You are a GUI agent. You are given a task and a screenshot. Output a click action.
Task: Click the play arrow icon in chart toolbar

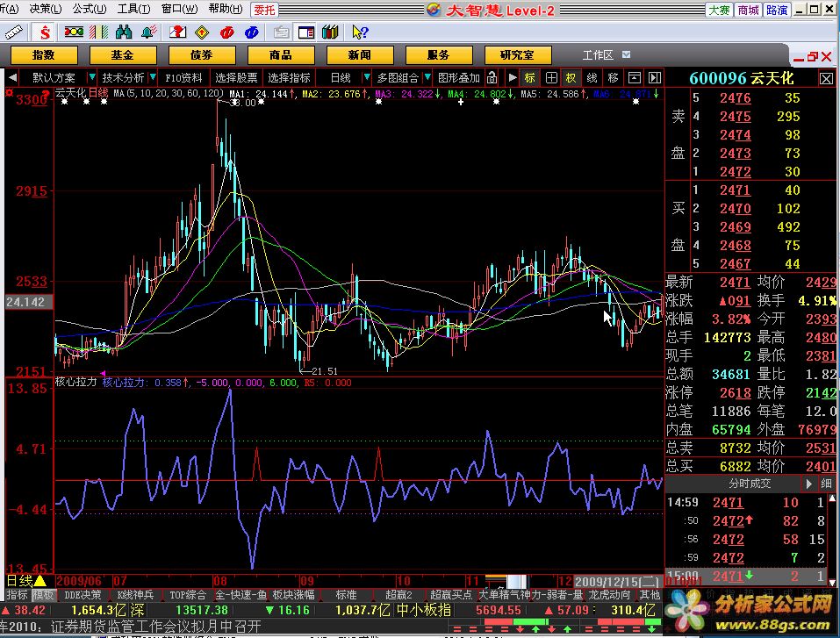512,78
